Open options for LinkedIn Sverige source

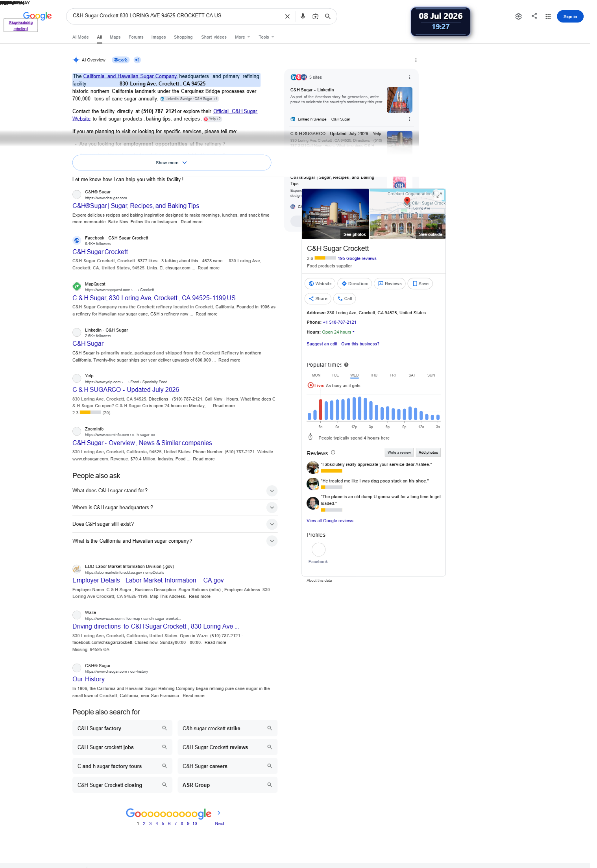[x=409, y=119]
